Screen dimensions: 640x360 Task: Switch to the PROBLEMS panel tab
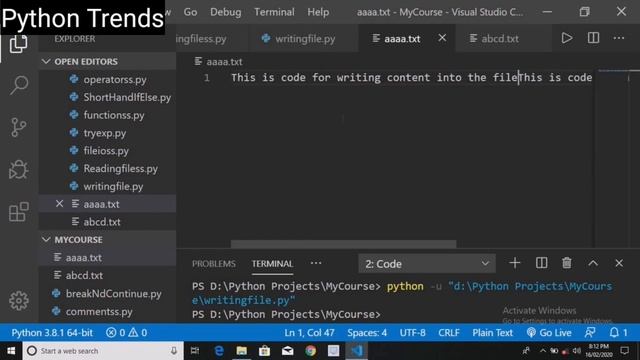click(x=213, y=264)
